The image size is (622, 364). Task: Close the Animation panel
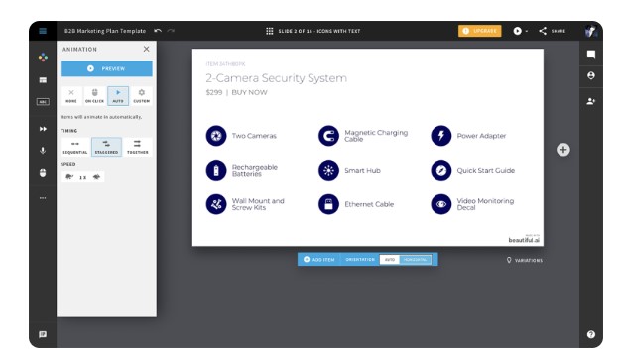(147, 49)
